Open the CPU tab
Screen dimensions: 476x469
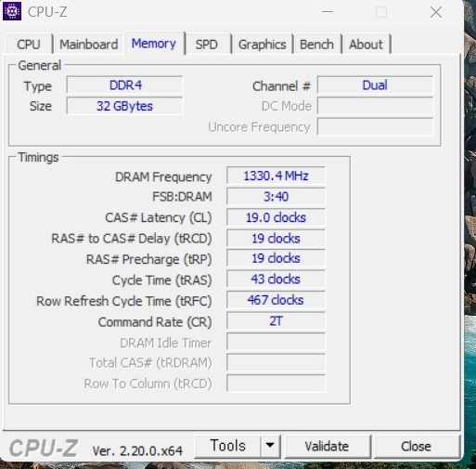29,45
